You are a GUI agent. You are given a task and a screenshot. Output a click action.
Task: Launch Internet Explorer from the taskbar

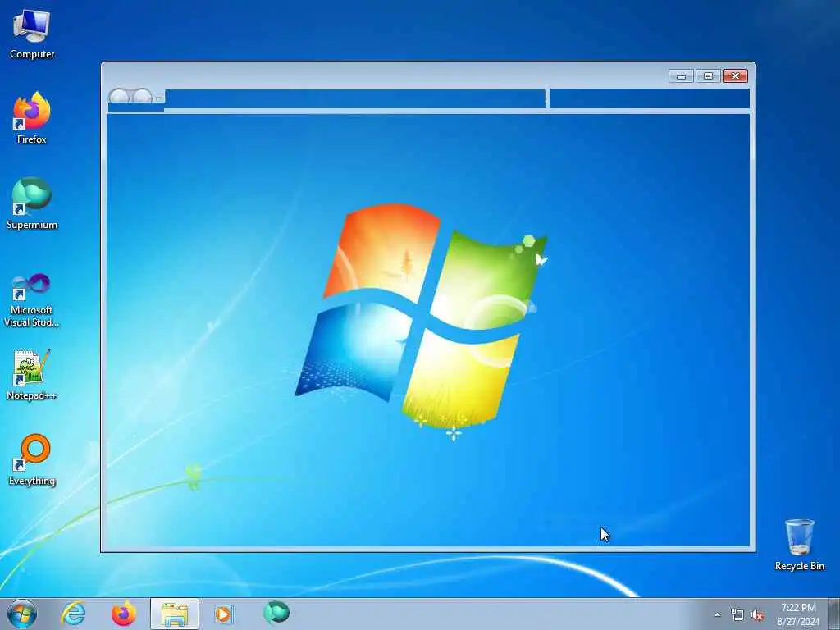[73, 614]
